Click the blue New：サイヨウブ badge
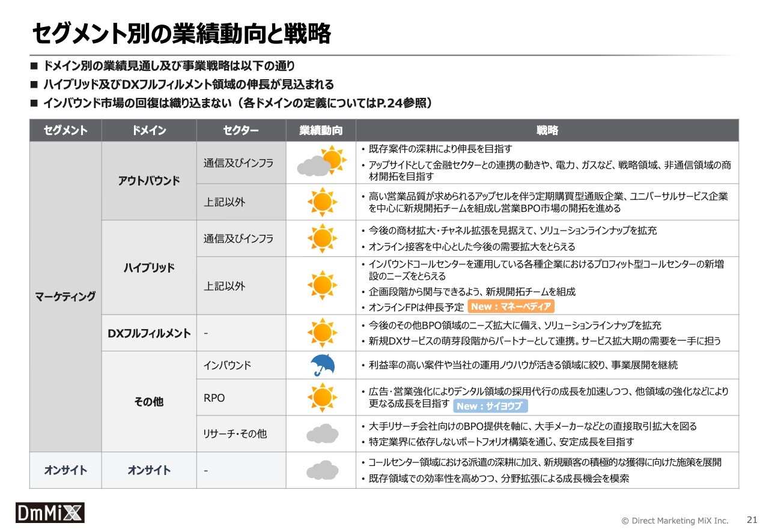 (x=490, y=406)
